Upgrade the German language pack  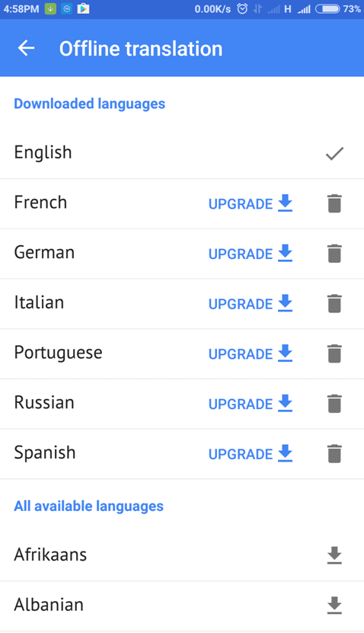(251, 254)
